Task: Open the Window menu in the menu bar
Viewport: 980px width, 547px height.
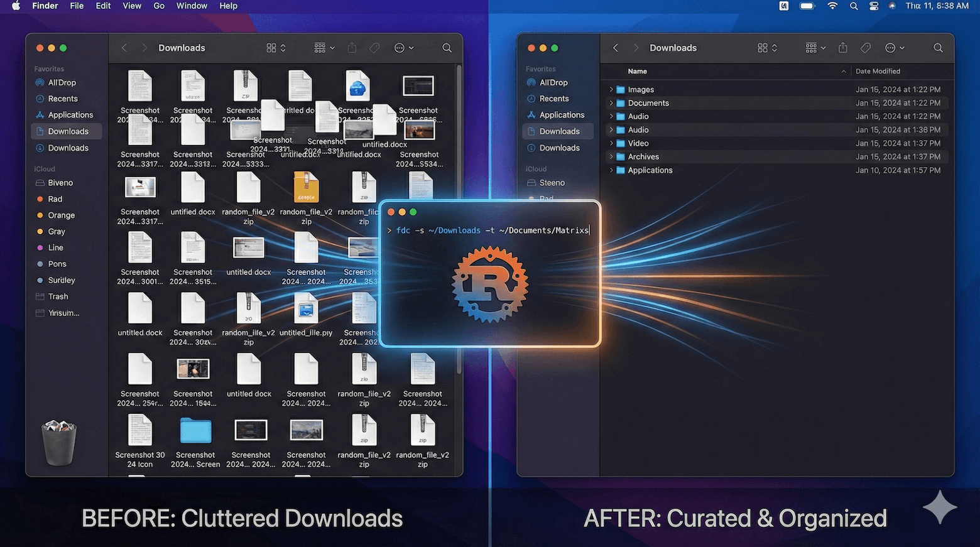Action: pos(192,6)
